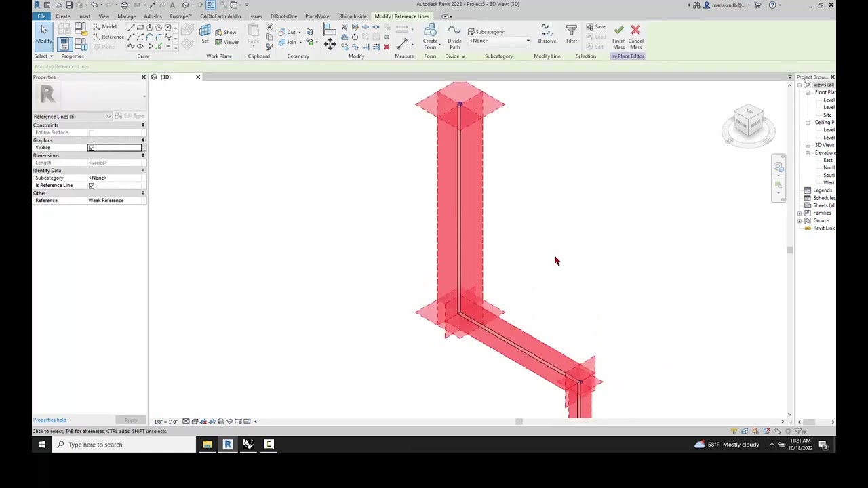Select Revit Links in Project Browser

pyautogui.click(x=824, y=228)
